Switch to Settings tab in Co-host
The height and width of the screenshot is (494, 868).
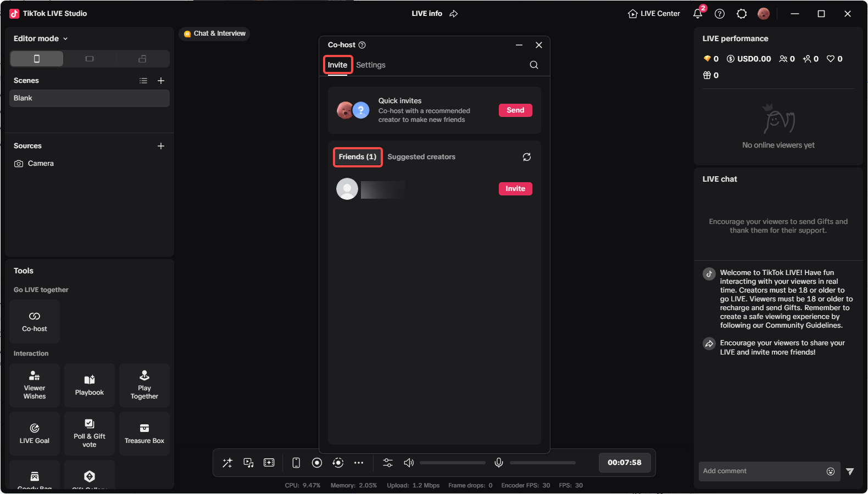(x=371, y=65)
